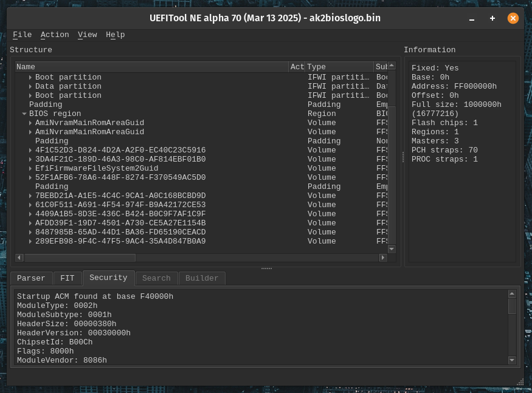Open the Action menu
This screenshot has width=532, height=393.
55,35
